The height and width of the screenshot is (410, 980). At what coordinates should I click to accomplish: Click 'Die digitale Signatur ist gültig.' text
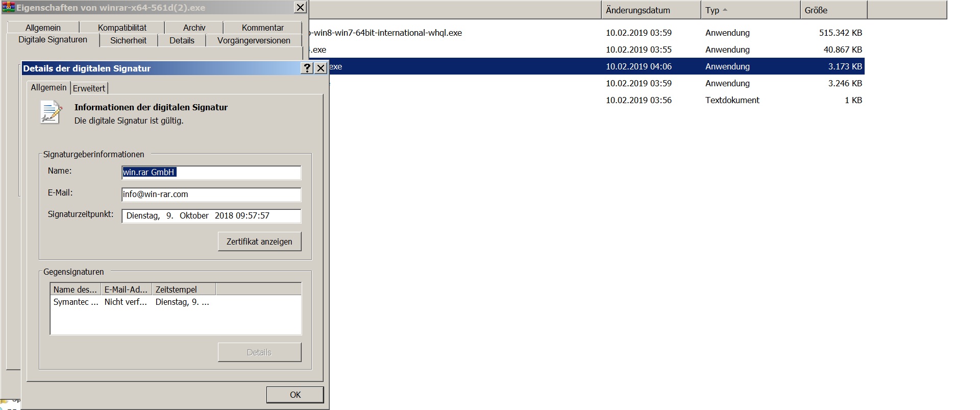pos(129,121)
